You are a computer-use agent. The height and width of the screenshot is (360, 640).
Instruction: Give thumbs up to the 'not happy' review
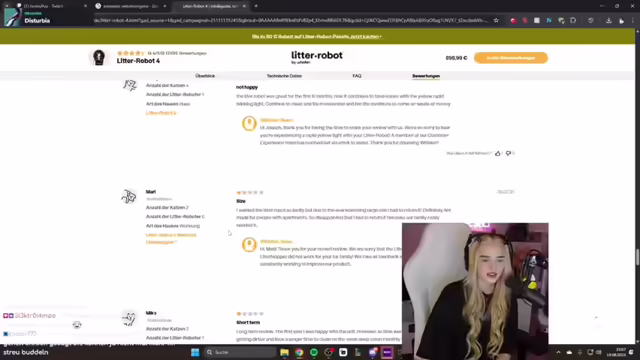(498, 153)
